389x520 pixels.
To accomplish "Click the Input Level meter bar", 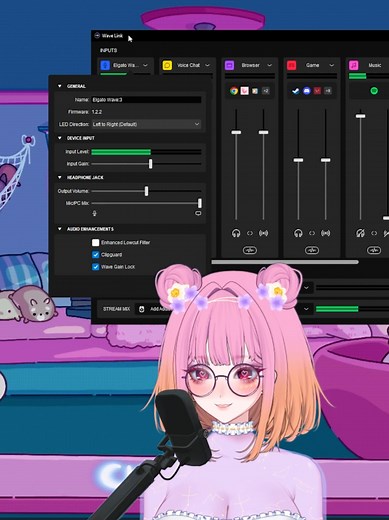I will pyautogui.click(x=146, y=152).
